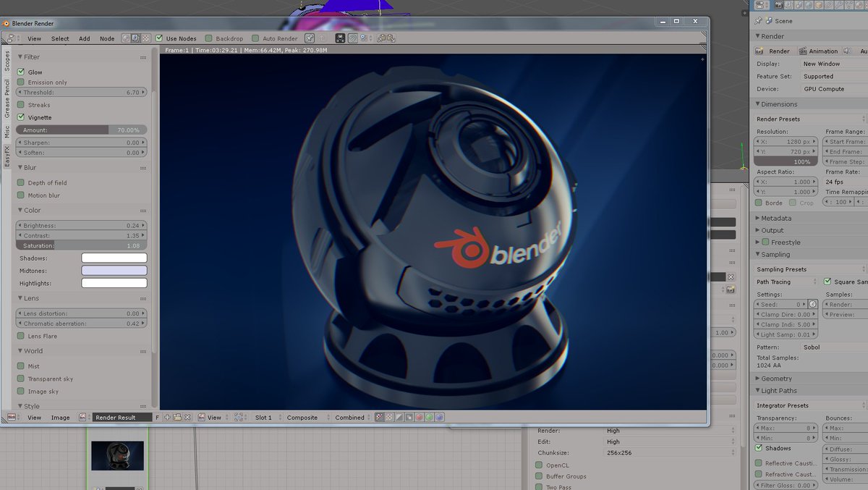
Task: Enable the Auto Render checkbox
Action: (255, 38)
